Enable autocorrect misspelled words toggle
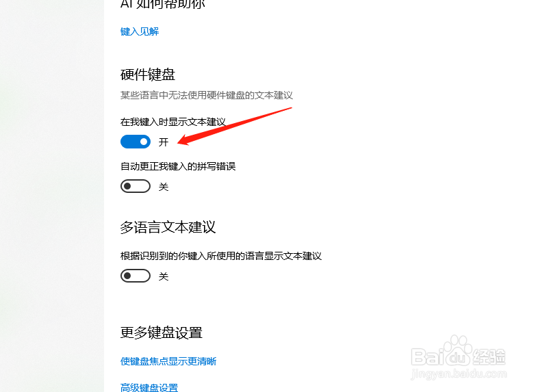Image resolution: width=536 pixels, height=392 pixels. (x=136, y=186)
